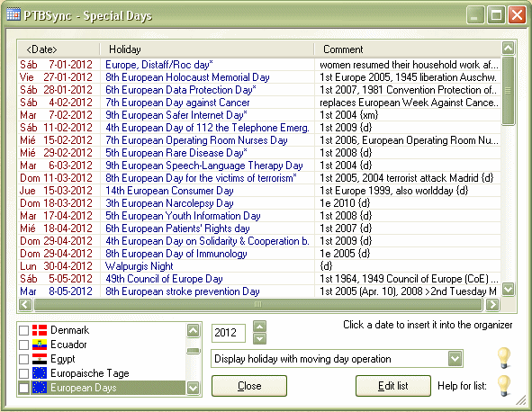
Task: Click the holiday list scroll down arrow
Action: [x=508, y=290]
